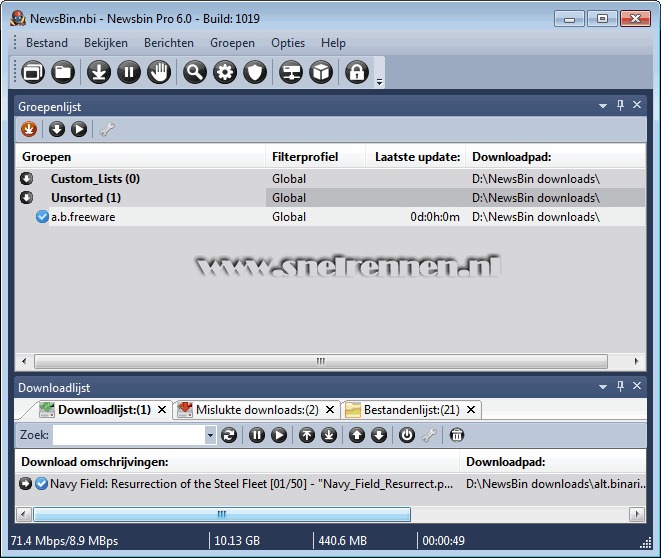Click the power icon in Downloadlijst toolbar
Image resolution: width=661 pixels, height=558 pixels.
pos(407,435)
